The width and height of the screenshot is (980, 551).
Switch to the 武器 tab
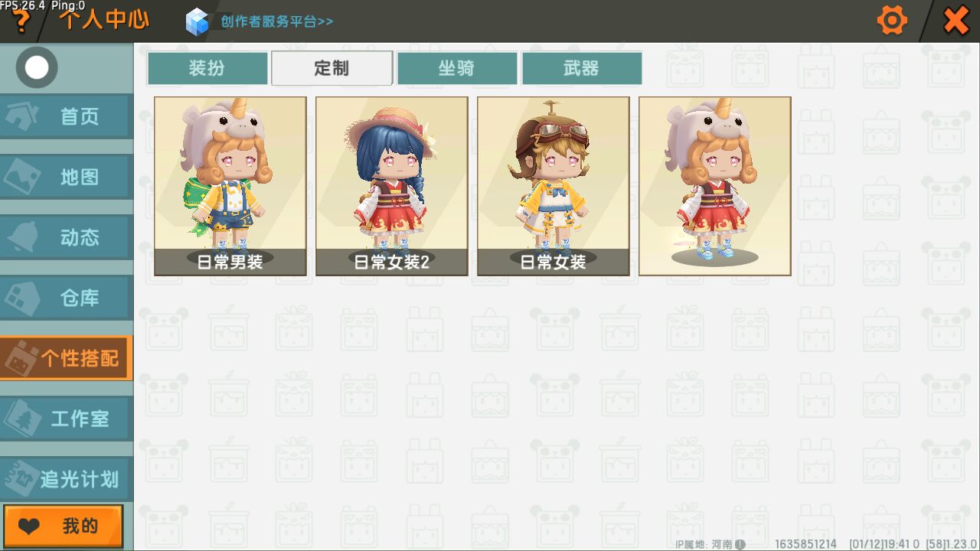click(582, 68)
